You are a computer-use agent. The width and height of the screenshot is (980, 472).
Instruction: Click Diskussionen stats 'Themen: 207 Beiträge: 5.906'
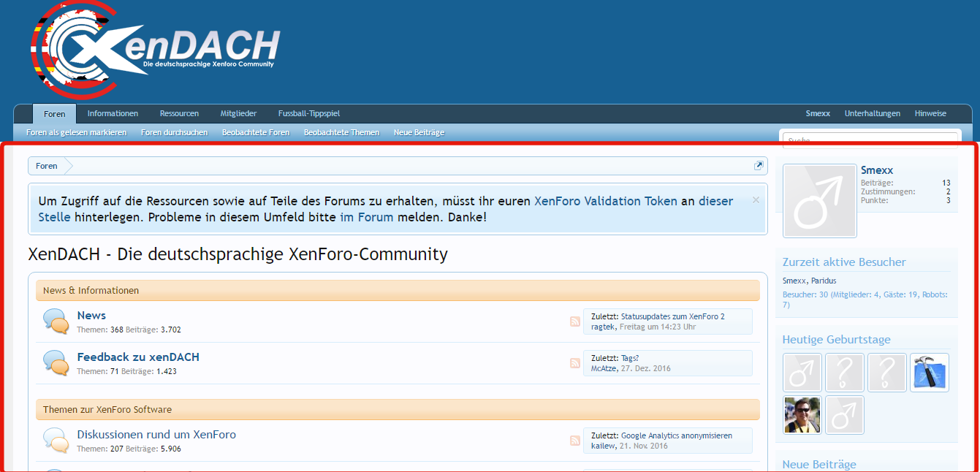pos(129,449)
